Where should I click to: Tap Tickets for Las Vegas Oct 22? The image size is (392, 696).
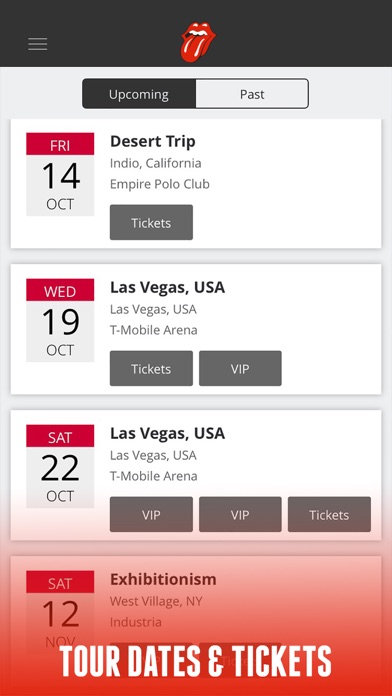click(329, 514)
